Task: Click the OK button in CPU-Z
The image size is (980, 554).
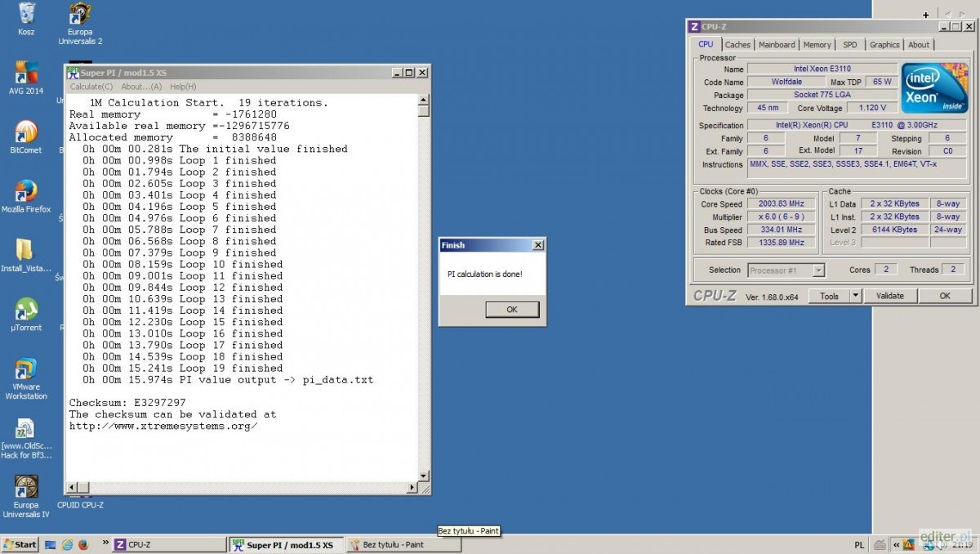Action: [x=945, y=296]
